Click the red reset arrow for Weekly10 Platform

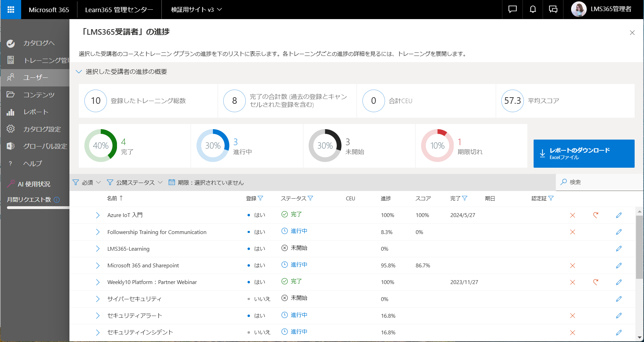click(x=596, y=282)
